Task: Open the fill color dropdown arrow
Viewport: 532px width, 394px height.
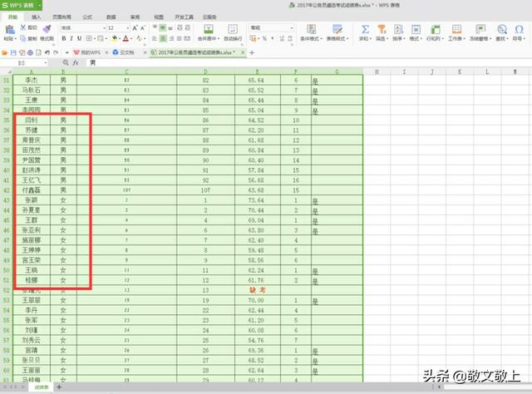Action: (x=120, y=39)
